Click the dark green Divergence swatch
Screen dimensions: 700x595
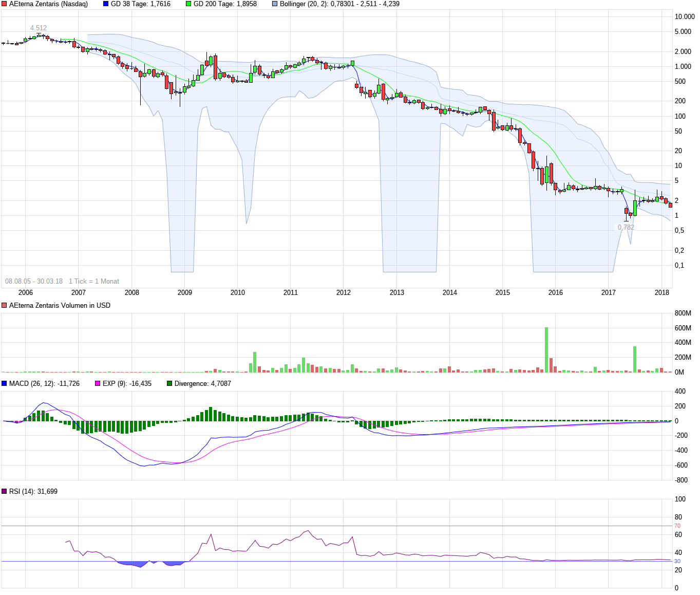169,384
